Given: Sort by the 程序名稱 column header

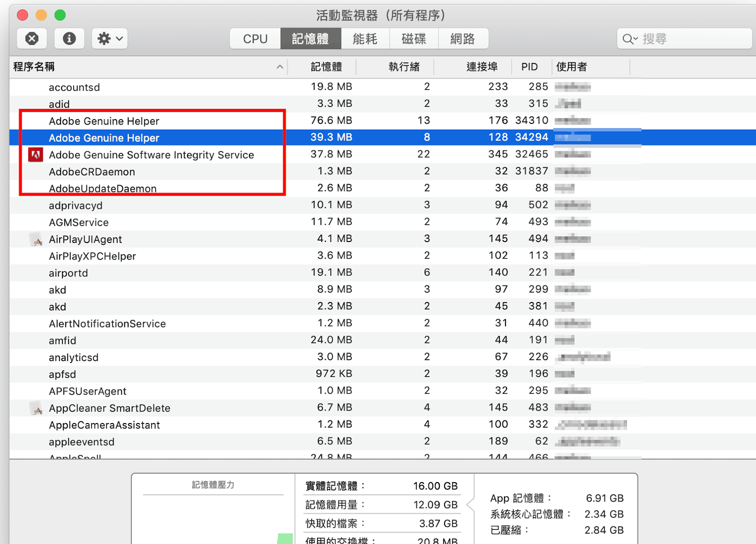Looking at the screenshot, I should pyautogui.click(x=148, y=67).
